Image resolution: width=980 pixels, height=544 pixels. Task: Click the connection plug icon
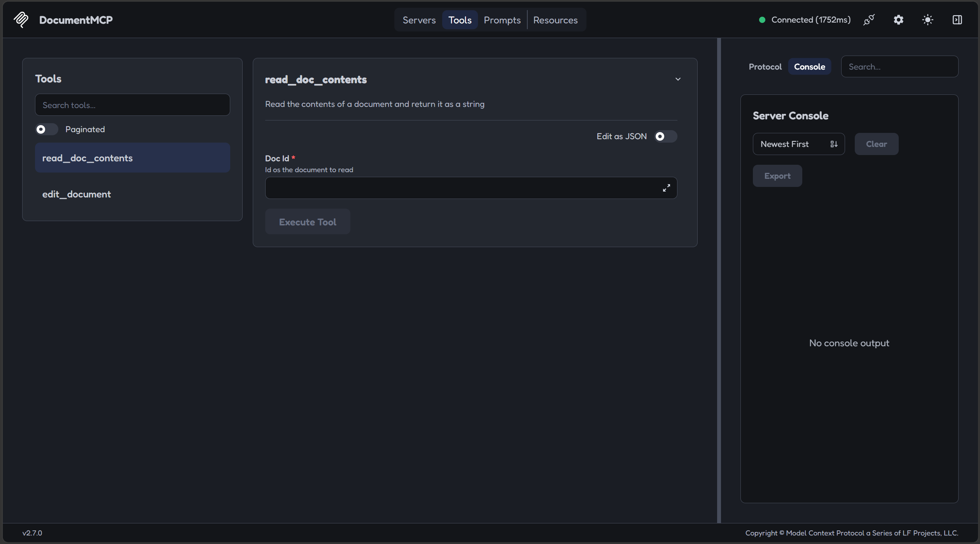click(x=869, y=20)
